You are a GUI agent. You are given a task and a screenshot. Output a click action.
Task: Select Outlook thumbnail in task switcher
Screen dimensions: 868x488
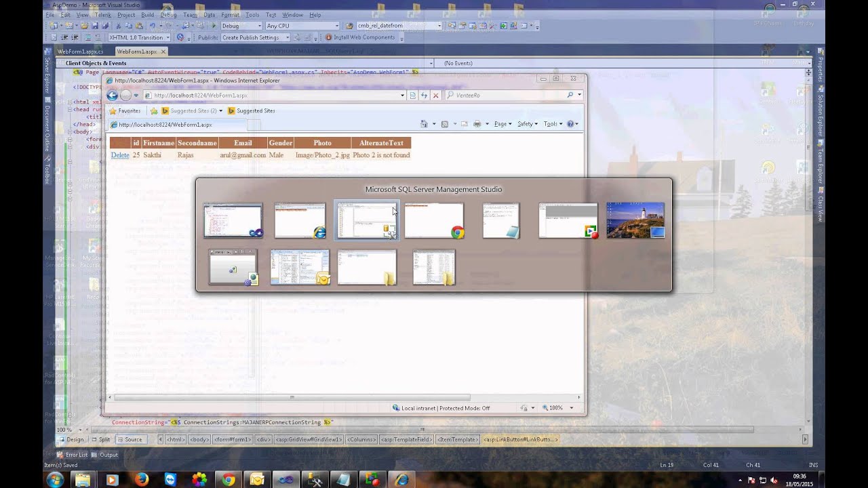[300, 267]
